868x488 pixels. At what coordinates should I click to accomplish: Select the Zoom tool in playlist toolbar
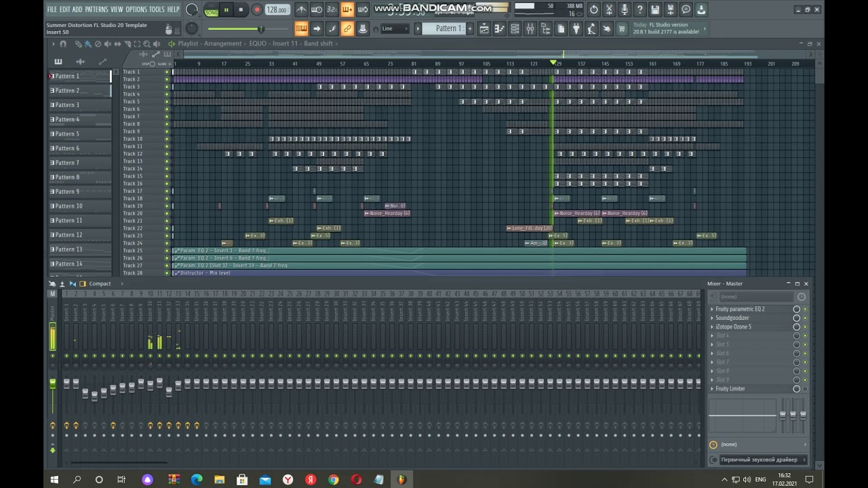click(x=147, y=44)
